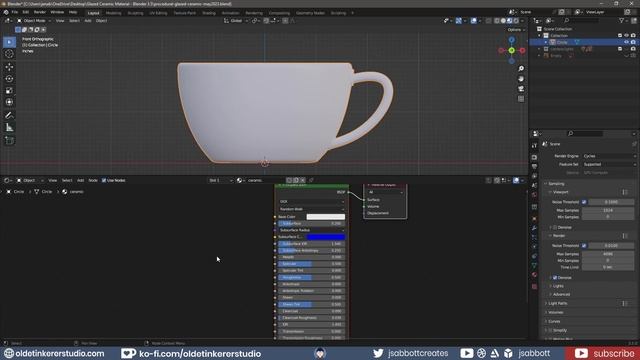640x360 pixels.
Task: Switch to the Shading workspace tab
Action: 209,13
